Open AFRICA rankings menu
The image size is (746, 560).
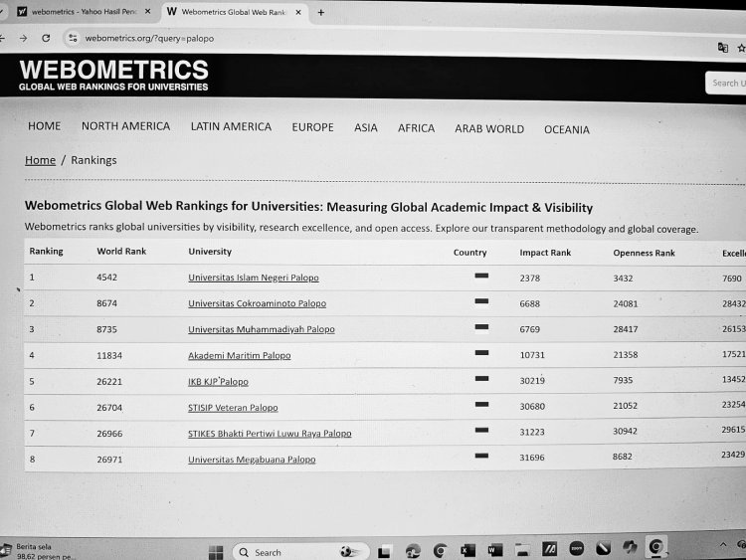[417, 128]
